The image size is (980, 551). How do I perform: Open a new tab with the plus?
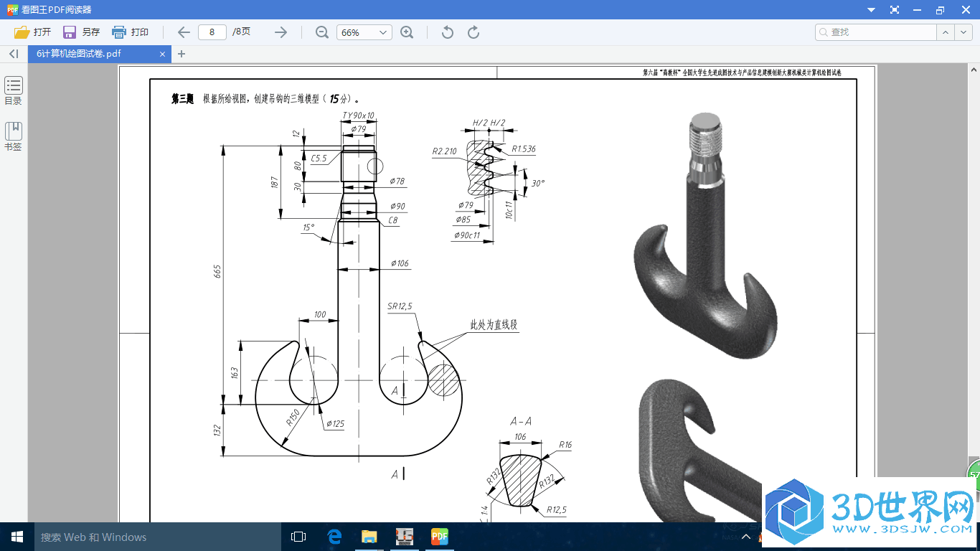point(182,54)
